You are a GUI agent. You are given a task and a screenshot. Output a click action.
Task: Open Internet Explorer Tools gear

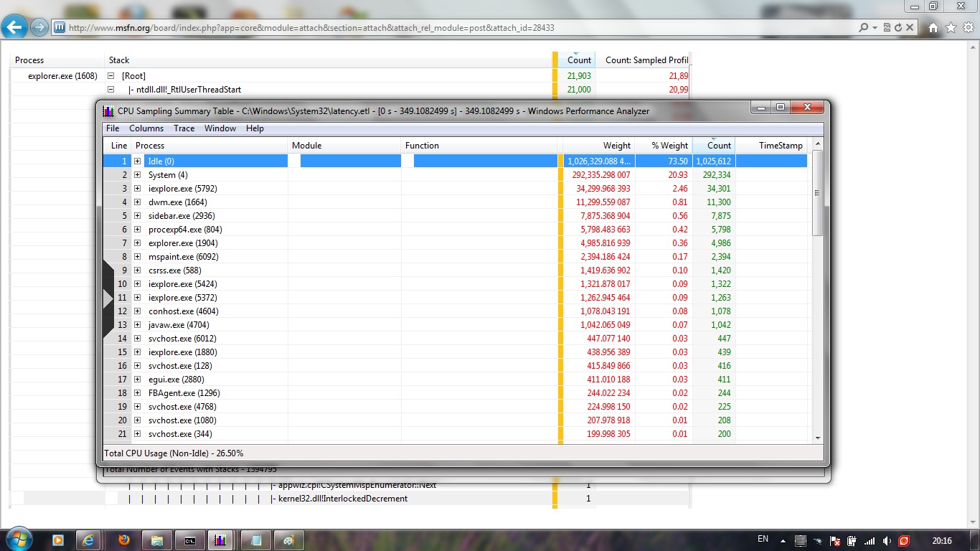click(x=969, y=28)
